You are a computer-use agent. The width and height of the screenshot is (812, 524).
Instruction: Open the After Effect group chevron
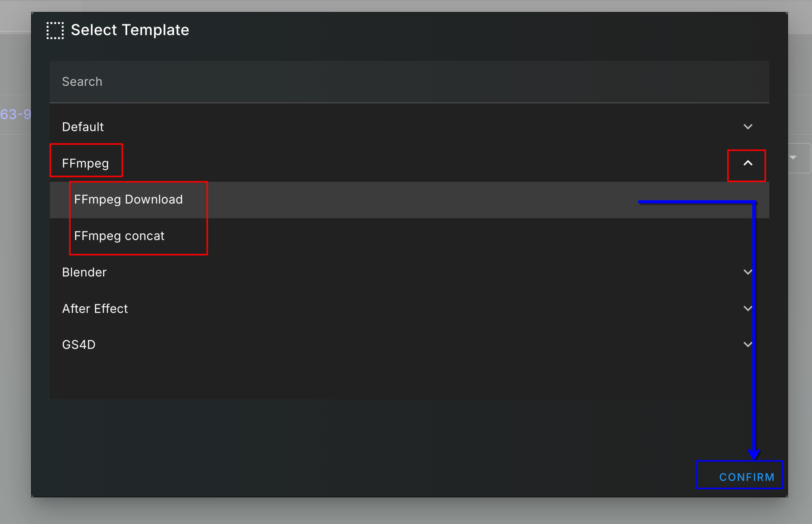click(x=748, y=308)
